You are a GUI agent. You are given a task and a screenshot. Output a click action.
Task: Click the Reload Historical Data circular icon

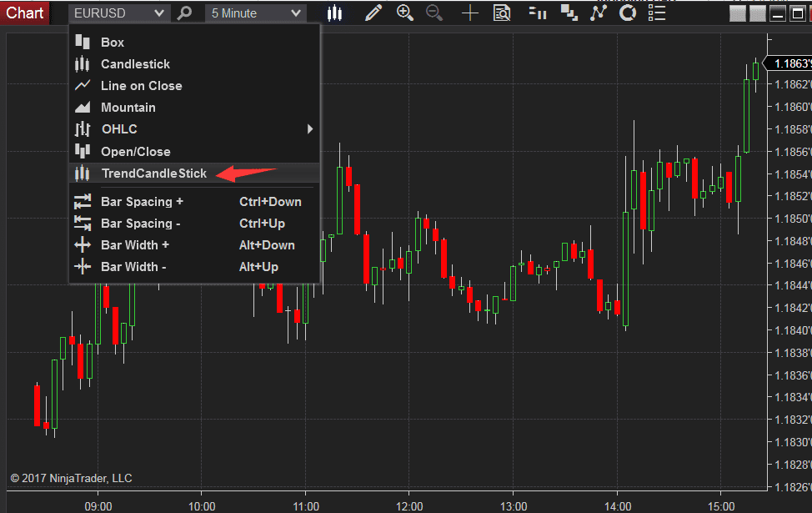627,13
